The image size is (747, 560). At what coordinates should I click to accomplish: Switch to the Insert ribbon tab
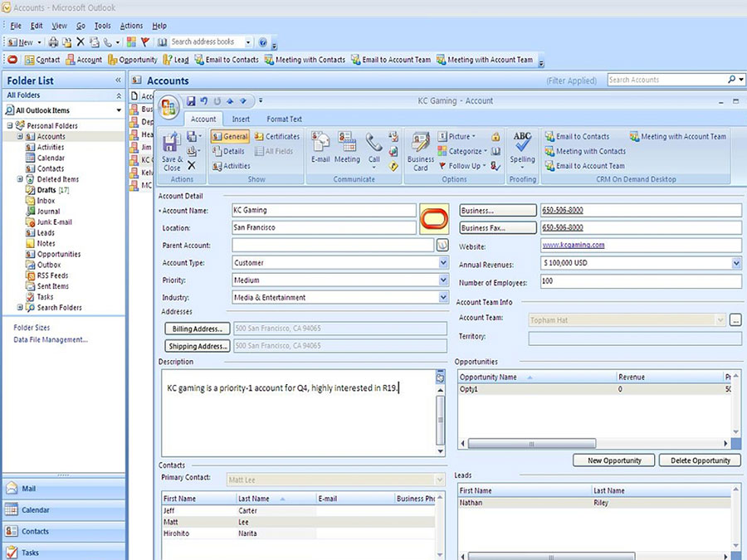click(241, 119)
